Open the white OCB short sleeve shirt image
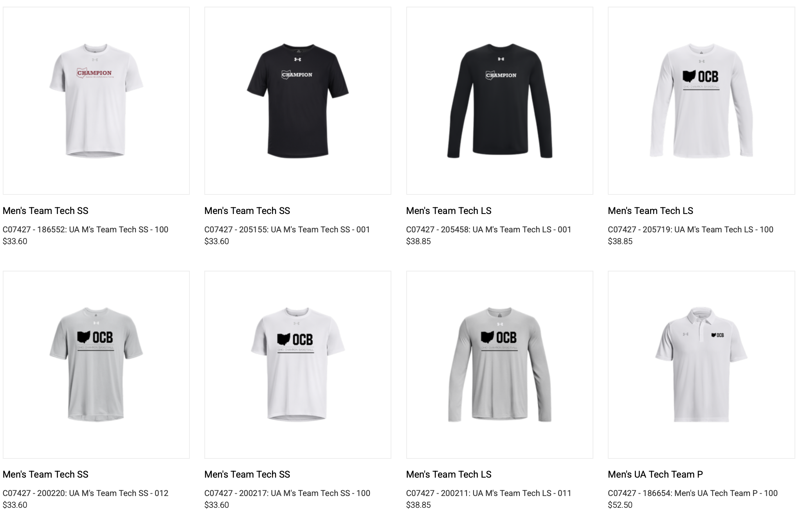The width and height of the screenshot is (800, 532). pos(298,365)
